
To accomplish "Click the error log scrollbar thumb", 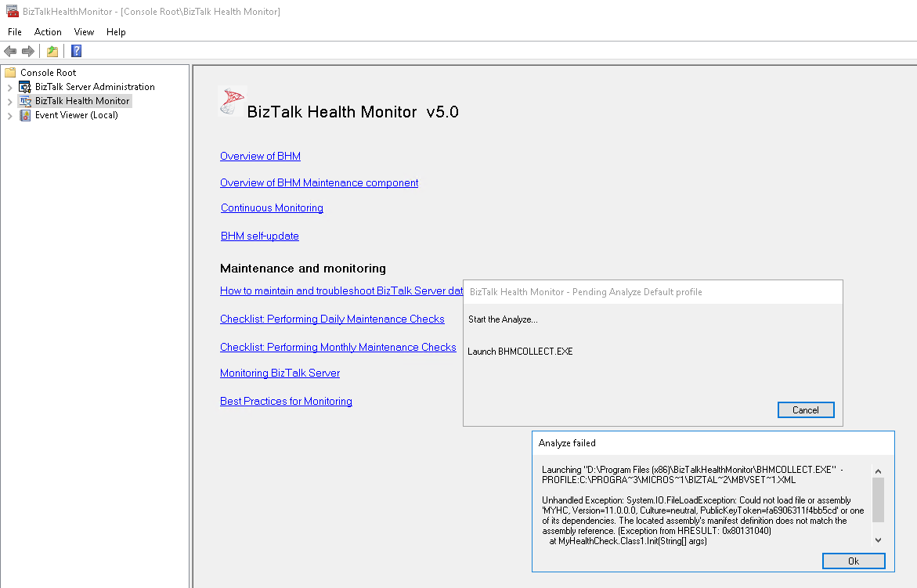I will [x=878, y=500].
